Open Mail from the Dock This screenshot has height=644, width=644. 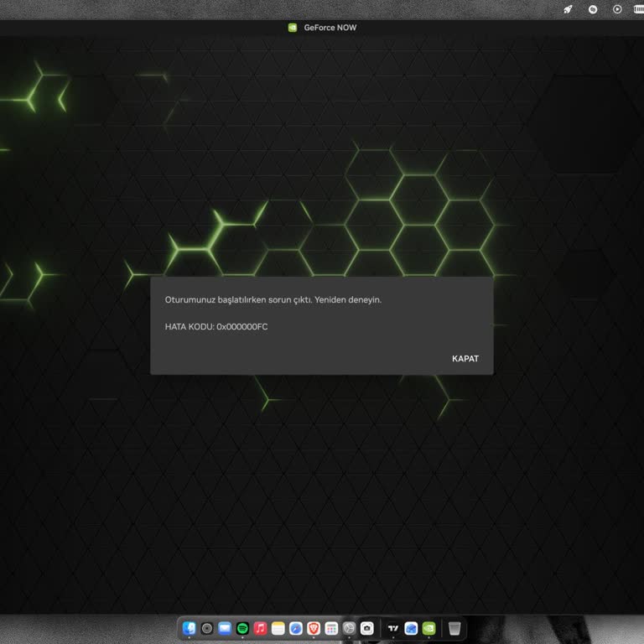225,628
